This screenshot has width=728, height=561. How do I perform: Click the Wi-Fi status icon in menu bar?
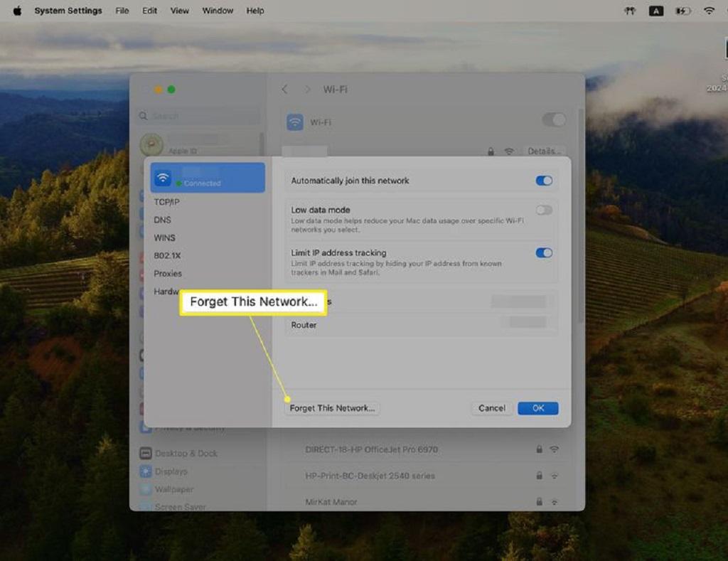(709, 10)
